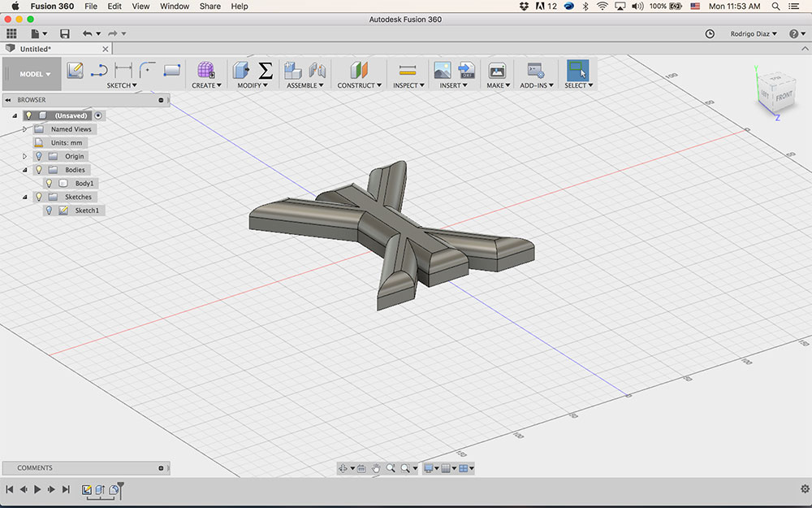Play the timeline
Image resolution: width=812 pixels, height=508 pixels.
(37, 488)
